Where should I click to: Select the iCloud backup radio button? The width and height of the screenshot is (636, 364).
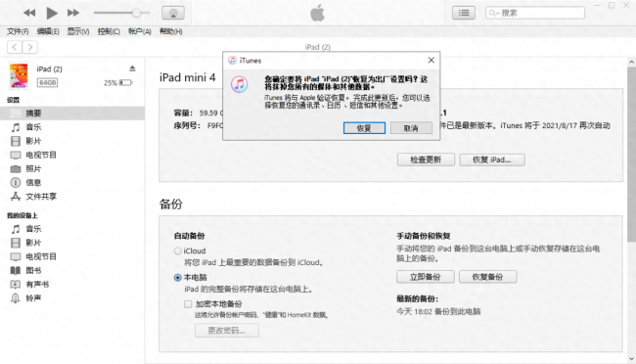[x=177, y=250]
